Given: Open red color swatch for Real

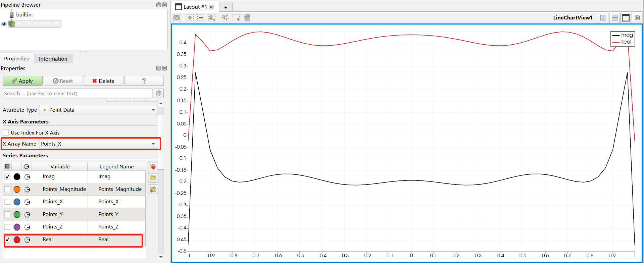Looking at the screenshot, I should (17, 240).
